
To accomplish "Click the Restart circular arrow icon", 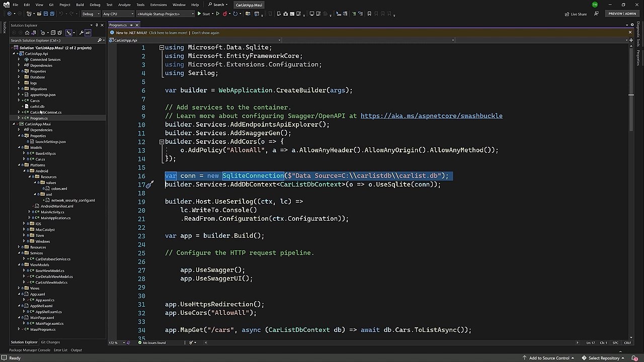I will tap(235, 14).
